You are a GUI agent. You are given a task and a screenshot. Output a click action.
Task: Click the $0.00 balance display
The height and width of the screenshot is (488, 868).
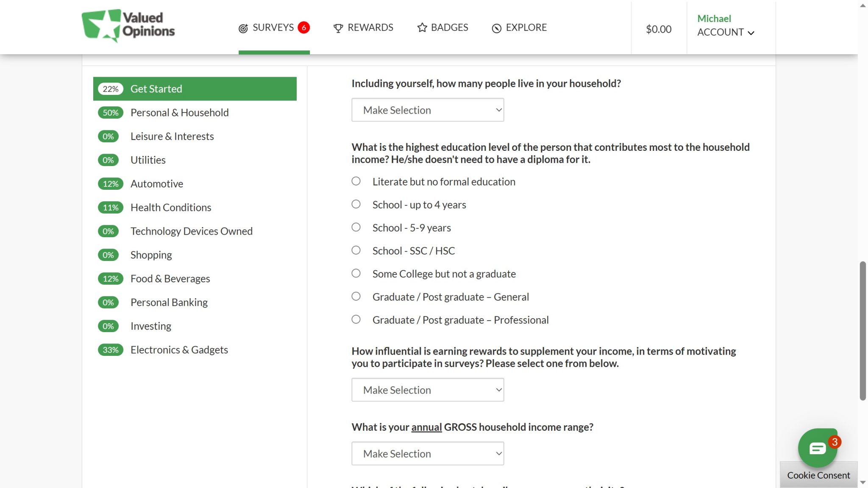click(659, 29)
